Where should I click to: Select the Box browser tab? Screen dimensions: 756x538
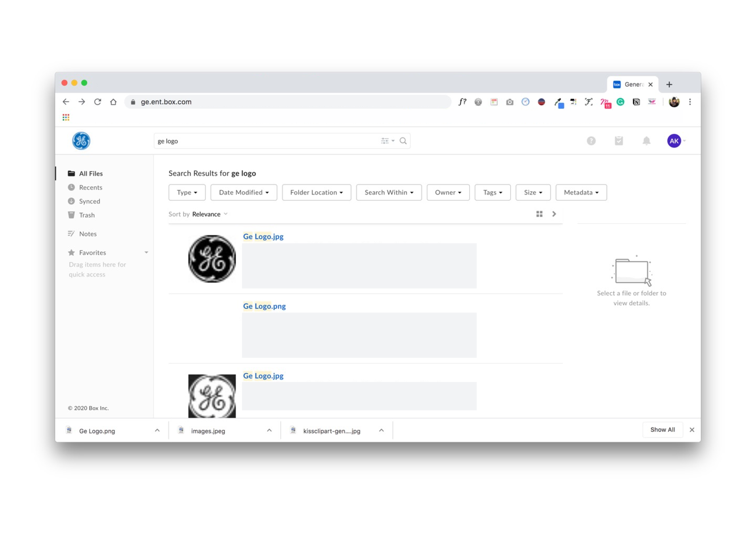click(632, 84)
